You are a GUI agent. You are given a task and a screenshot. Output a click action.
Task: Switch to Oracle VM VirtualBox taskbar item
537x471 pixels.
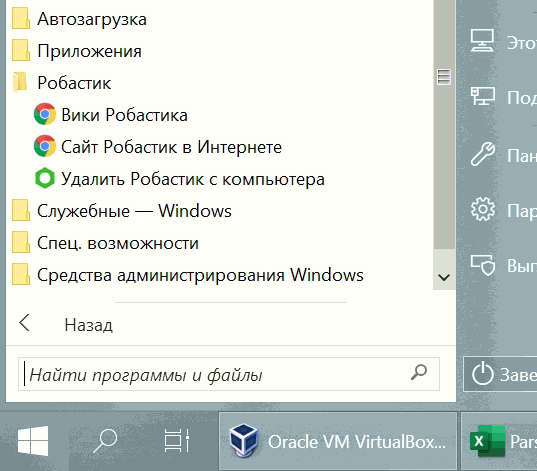tap(338, 441)
